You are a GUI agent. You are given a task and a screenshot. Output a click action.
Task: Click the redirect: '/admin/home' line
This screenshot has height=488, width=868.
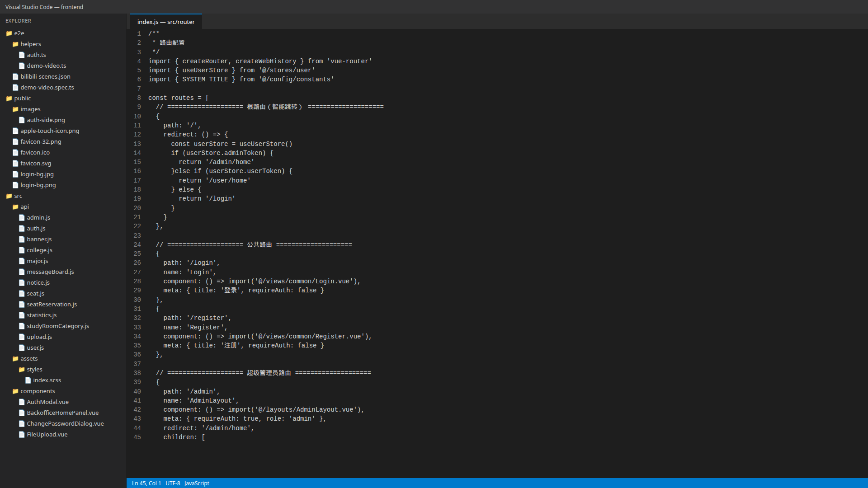[209, 428]
